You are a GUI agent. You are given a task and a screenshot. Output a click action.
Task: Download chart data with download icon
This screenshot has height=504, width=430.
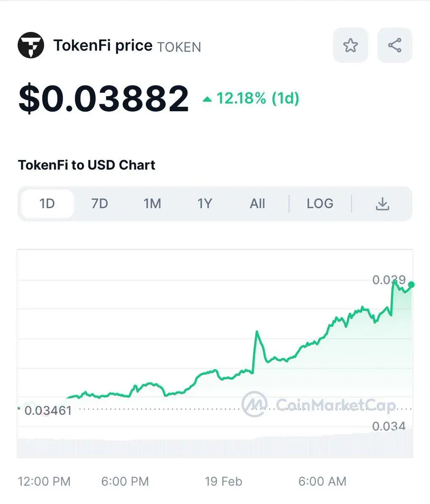coord(382,204)
